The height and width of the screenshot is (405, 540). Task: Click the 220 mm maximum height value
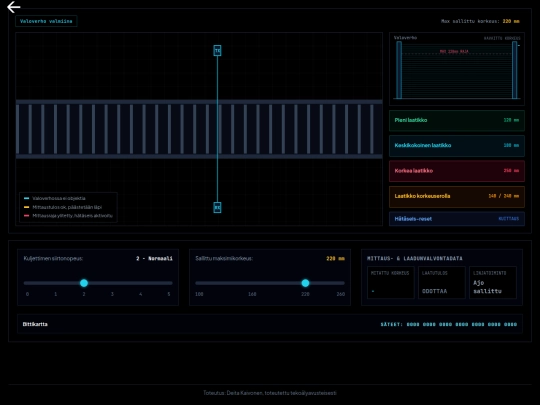pos(335,258)
